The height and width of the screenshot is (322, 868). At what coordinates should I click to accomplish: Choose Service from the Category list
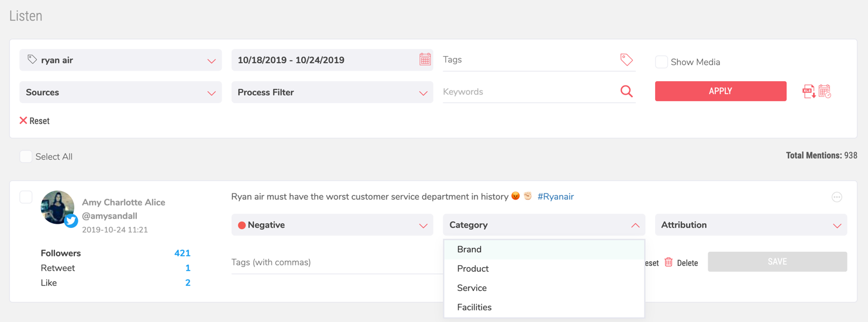544,288
